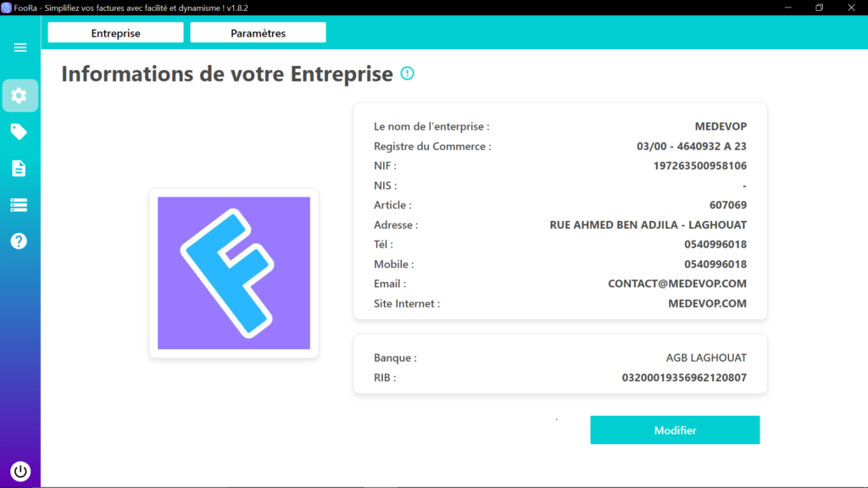Screen dimensions: 868x488
Task: Open the price tag products icon
Action: coord(19,131)
